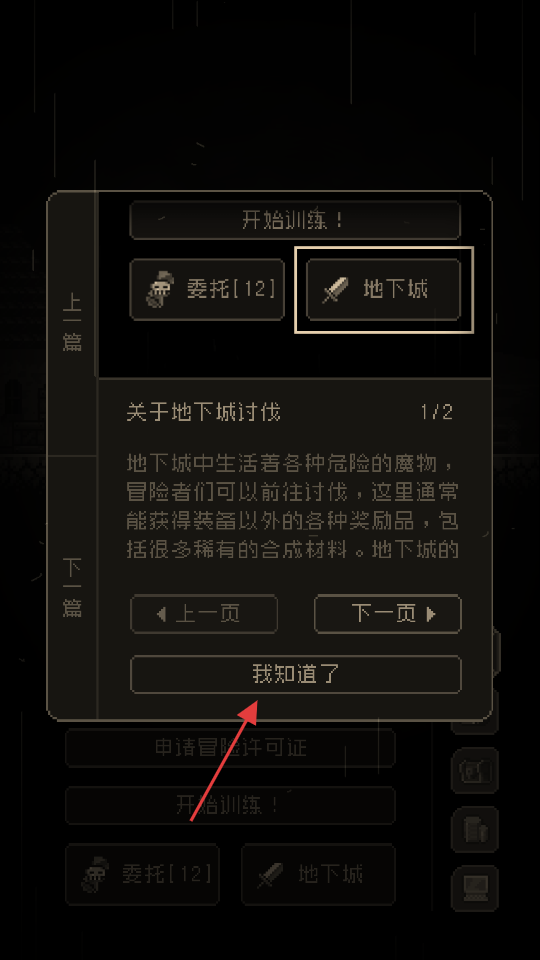The height and width of the screenshot is (960, 540).
Task: Click the 开始训练! button inside tutorial preview
Action: pos(295,220)
